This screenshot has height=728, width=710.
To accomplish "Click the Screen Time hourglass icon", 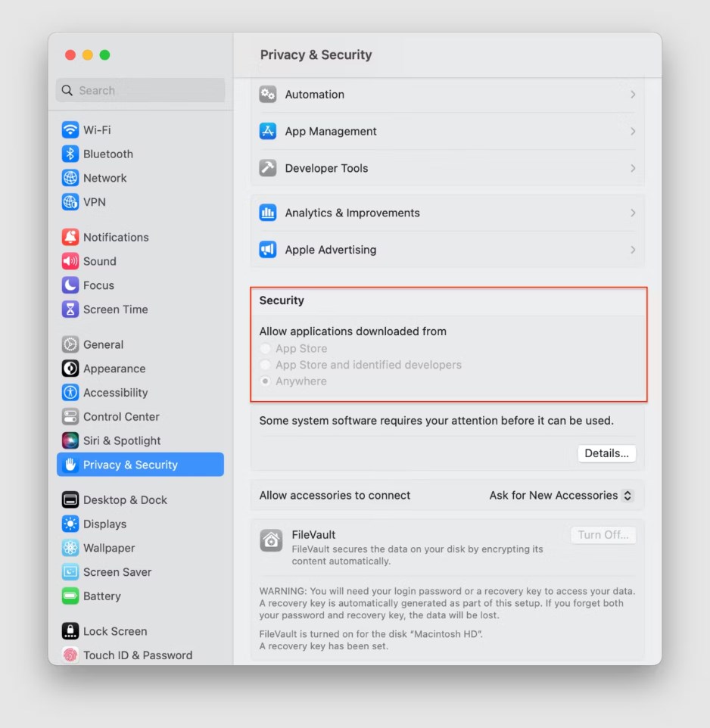I will (70, 310).
